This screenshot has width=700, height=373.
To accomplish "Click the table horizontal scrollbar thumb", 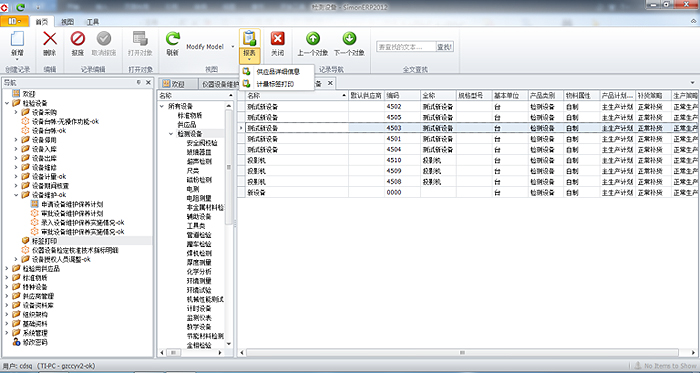I will pyautogui.click(x=462, y=352).
